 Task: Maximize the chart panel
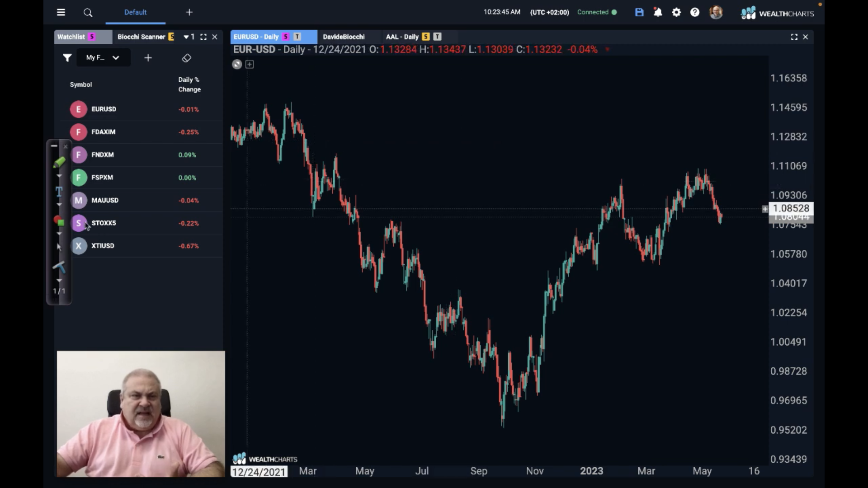click(794, 37)
